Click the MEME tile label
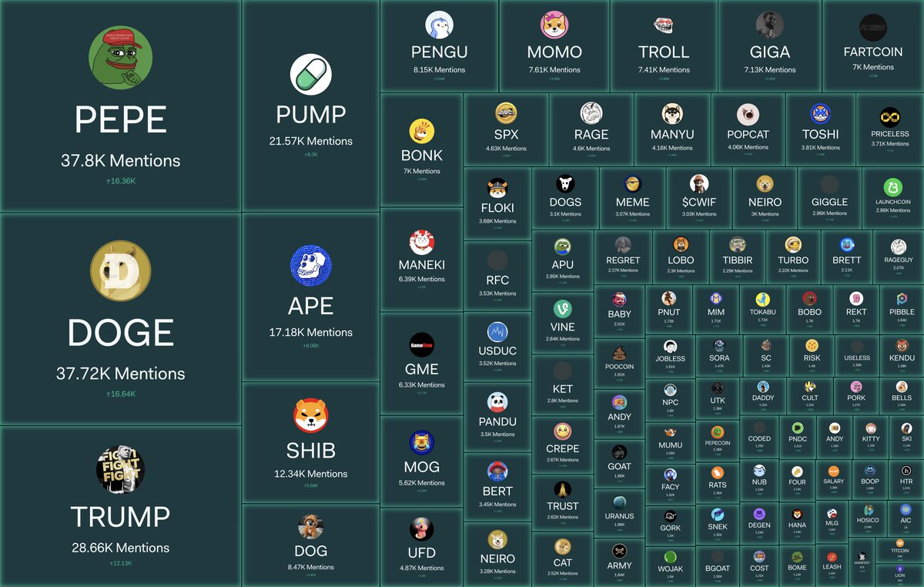The height and width of the screenshot is (587, 924). (633, 202)
